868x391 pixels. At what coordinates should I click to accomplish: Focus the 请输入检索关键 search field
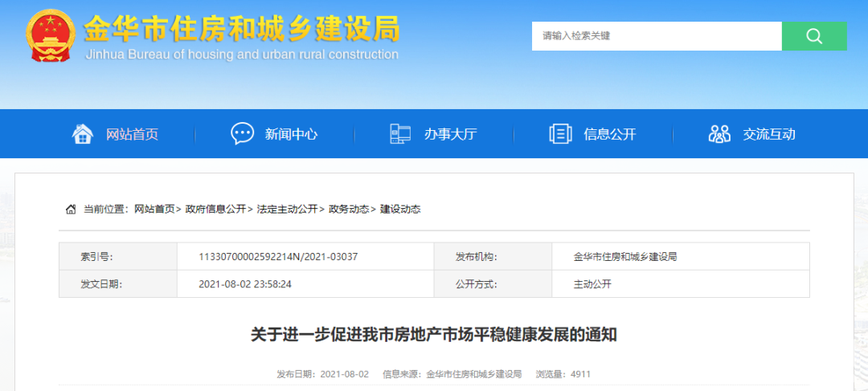(656, 36)
